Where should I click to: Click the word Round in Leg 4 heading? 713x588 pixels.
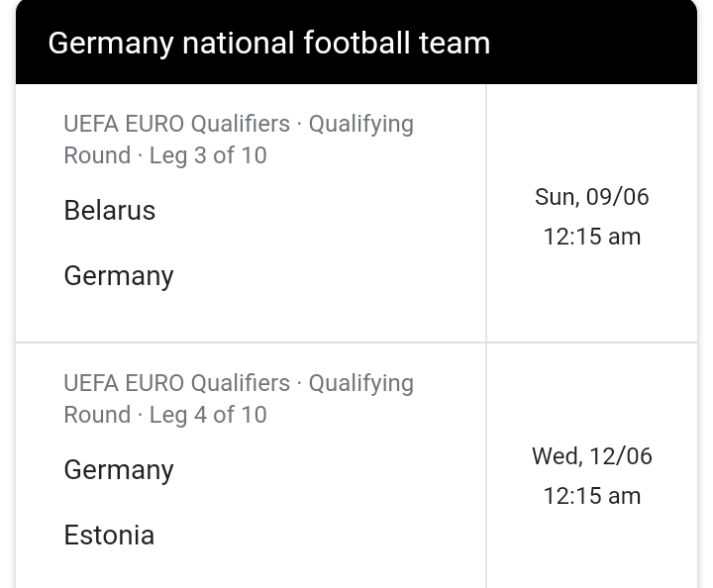pos(97,415)
